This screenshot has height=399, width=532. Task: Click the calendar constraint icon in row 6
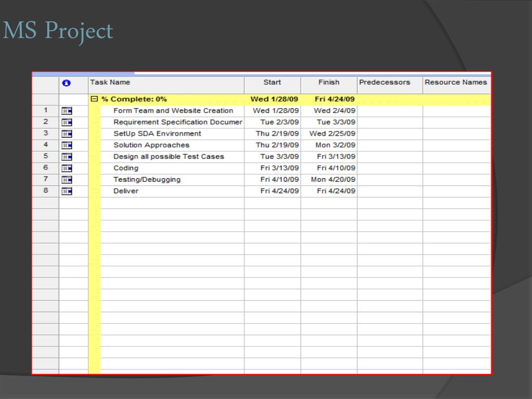coord(67,168)
